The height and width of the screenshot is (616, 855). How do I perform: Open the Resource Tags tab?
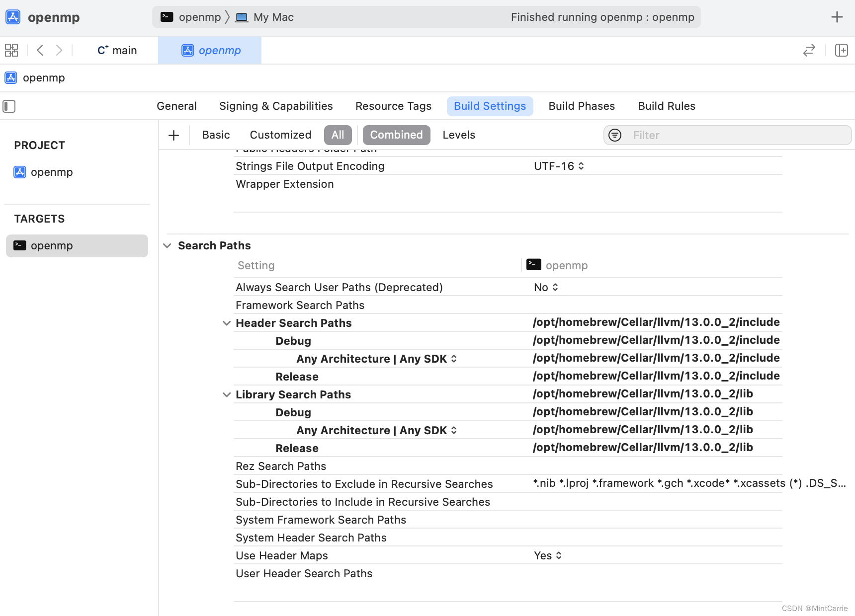393,106
